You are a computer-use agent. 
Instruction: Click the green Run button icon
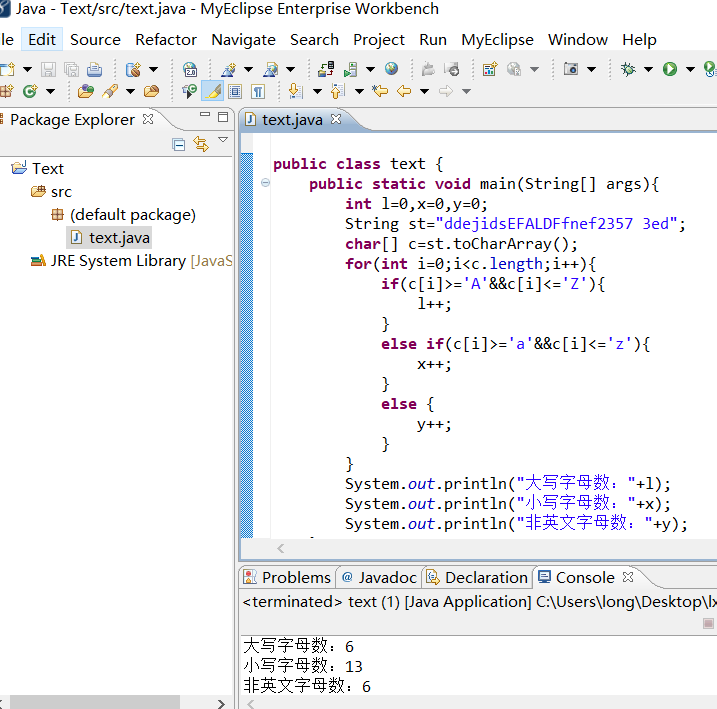coord(669,69)
